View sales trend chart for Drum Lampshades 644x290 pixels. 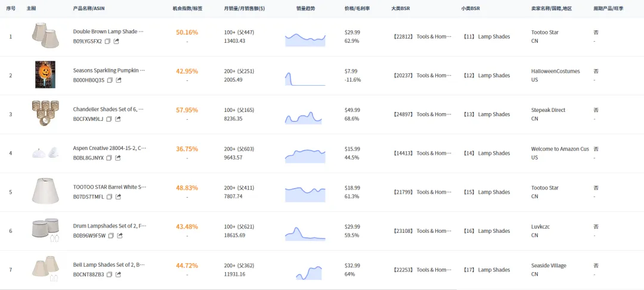point(305,234)
